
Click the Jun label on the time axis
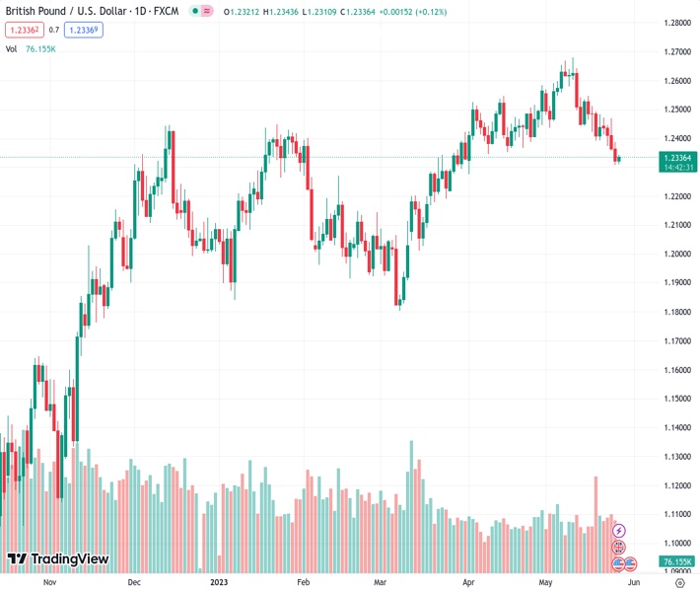tap(634, 583)
